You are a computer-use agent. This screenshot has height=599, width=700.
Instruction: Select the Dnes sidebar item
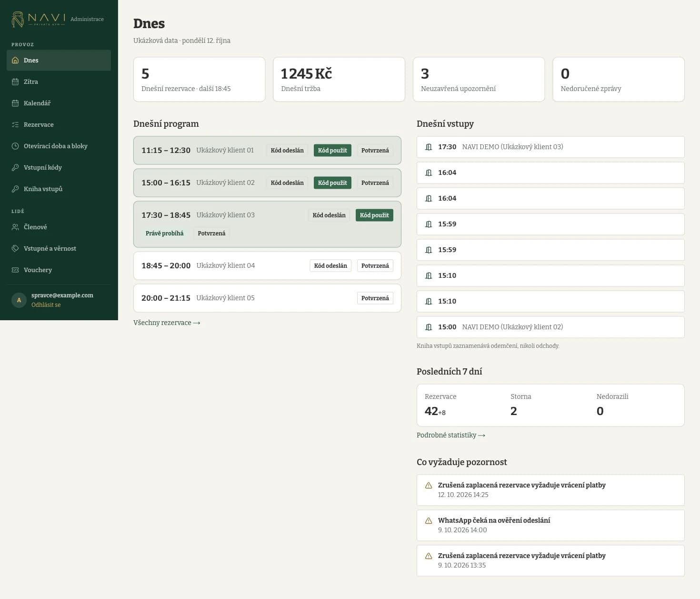point(59,61)
